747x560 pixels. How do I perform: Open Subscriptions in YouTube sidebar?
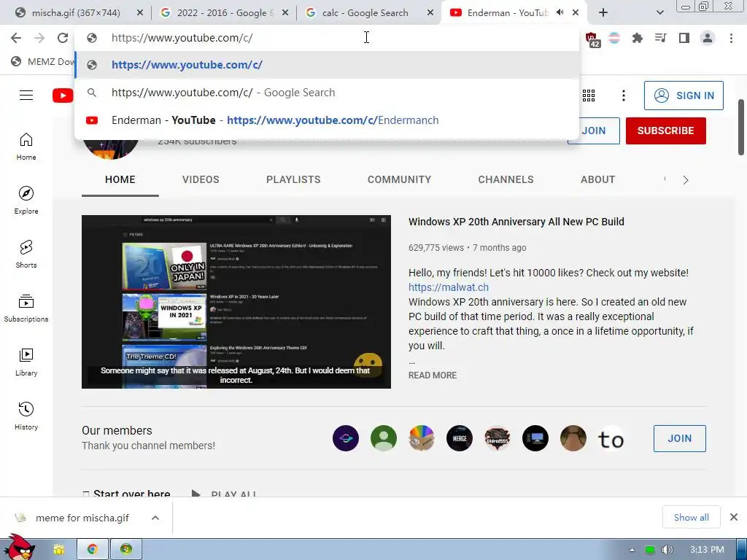point(26,308)
